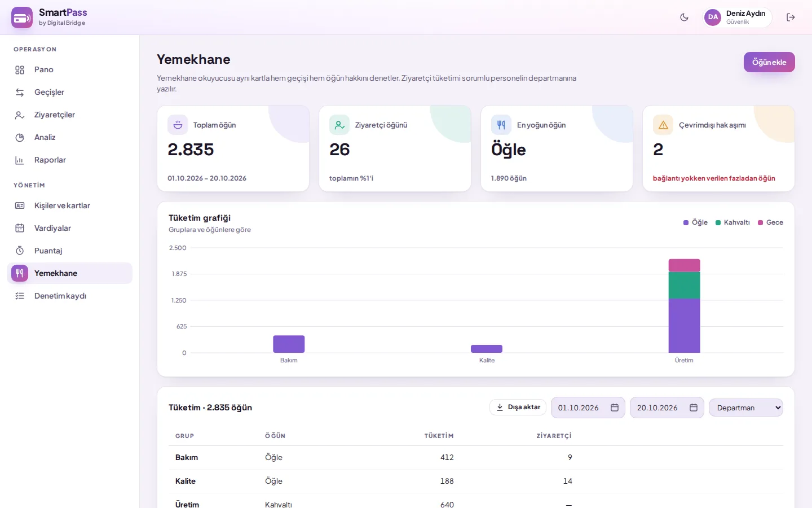Click the Kalite group cell
Viewport: 812px width, 508px height.
(x=186, y=481)
